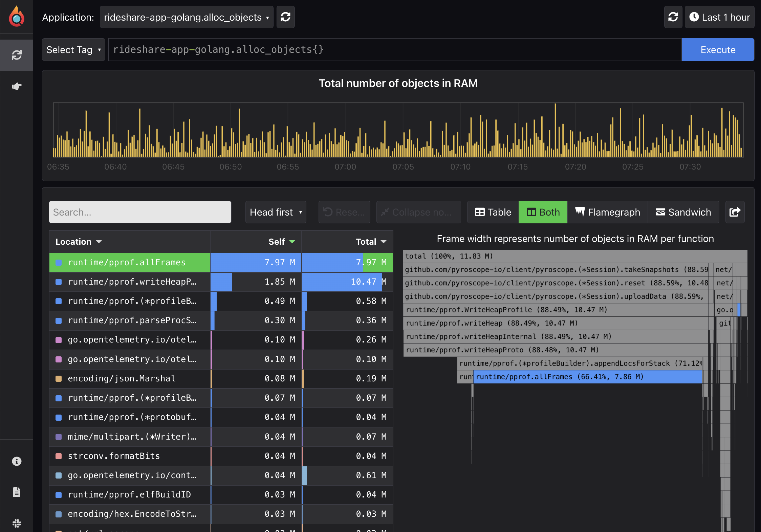Screen dimensions: 761x532
Task: Open the Last 1 hour time range picker
Action: (719, 17)
